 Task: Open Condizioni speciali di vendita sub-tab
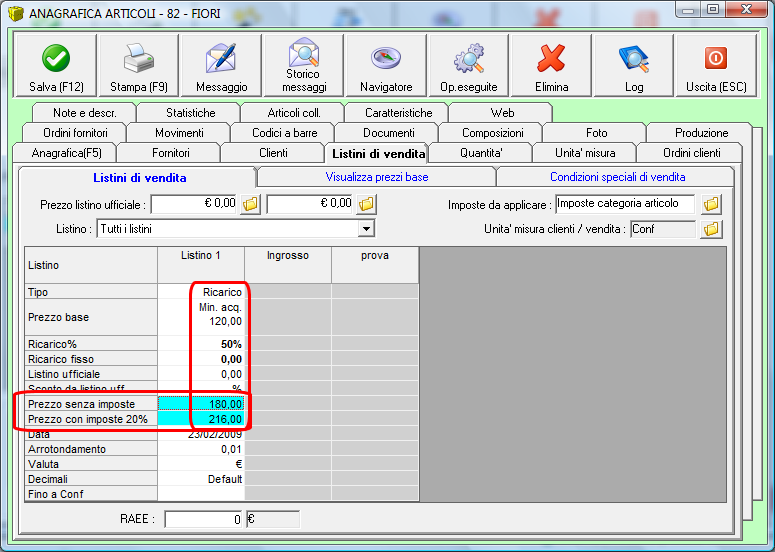[617, 177]
